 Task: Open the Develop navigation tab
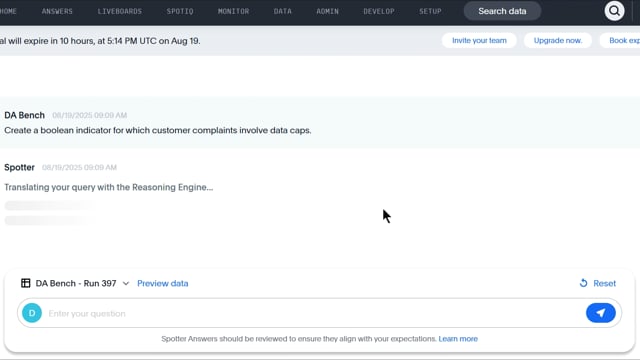pyautogui.click(x=379, y=11)
